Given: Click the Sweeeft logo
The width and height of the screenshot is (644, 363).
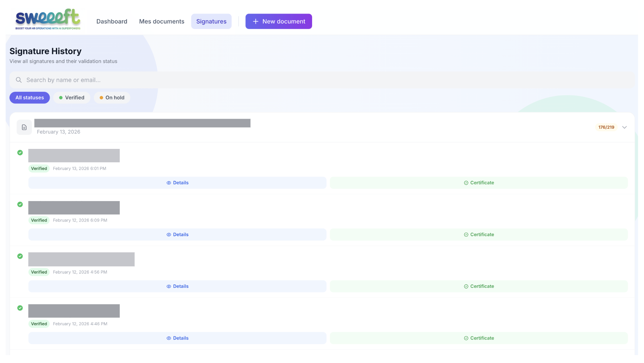Looking at the screenshot, I should pyautogui.click(x=48, y=20).
